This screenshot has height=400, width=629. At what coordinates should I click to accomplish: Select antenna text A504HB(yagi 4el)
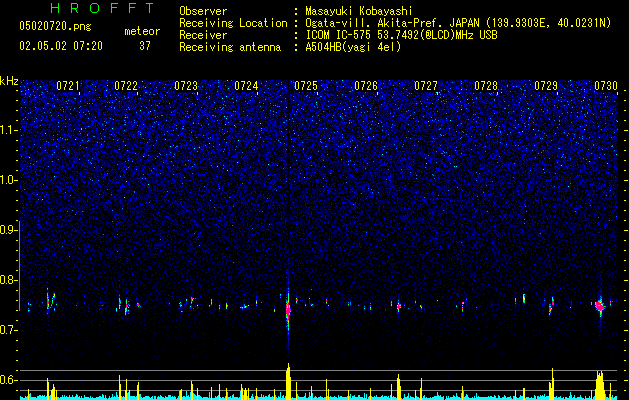[x=353, y=47]
